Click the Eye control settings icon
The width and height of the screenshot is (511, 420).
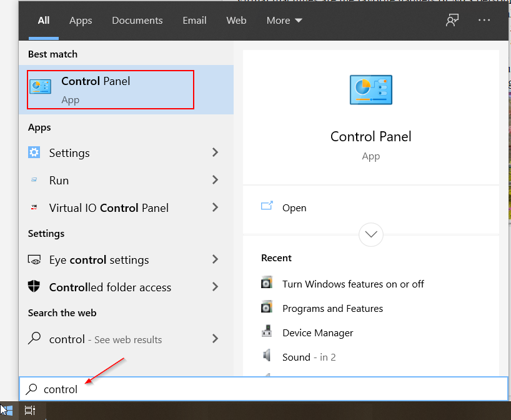coord(34,260)
